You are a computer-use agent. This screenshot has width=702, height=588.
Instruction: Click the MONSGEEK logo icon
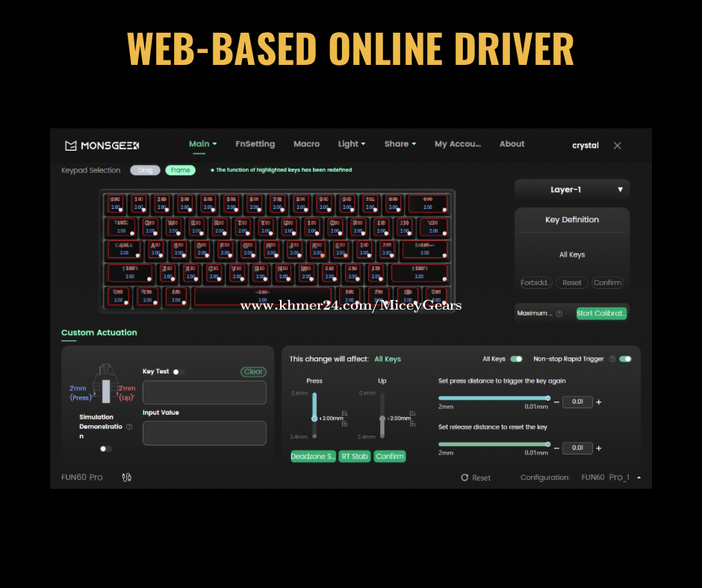coord(71,146)
